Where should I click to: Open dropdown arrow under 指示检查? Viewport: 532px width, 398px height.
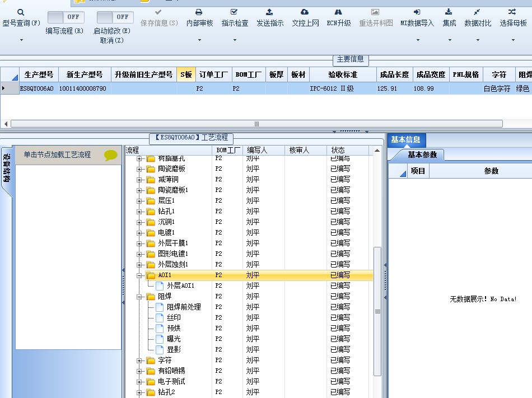click(x=235, y=40)
